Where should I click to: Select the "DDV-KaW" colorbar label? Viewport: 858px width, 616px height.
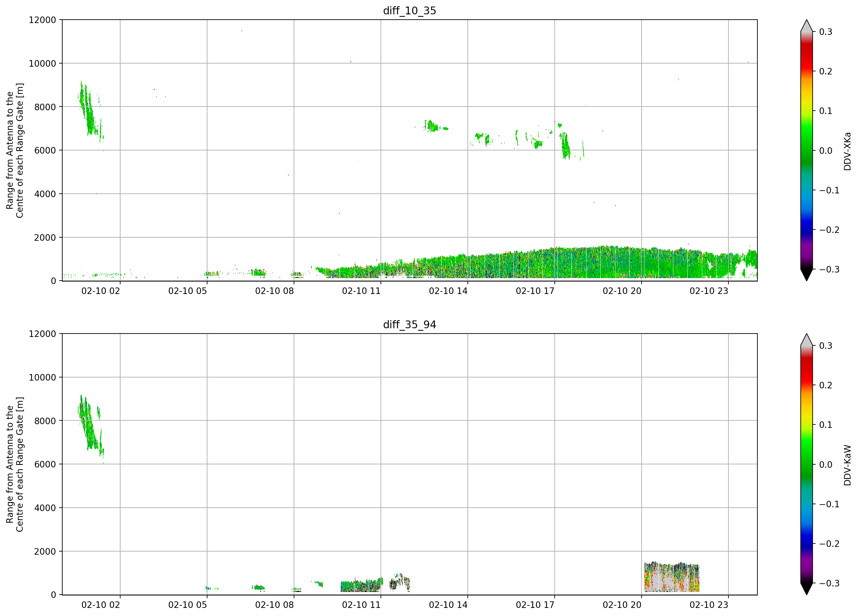[847, 465]
